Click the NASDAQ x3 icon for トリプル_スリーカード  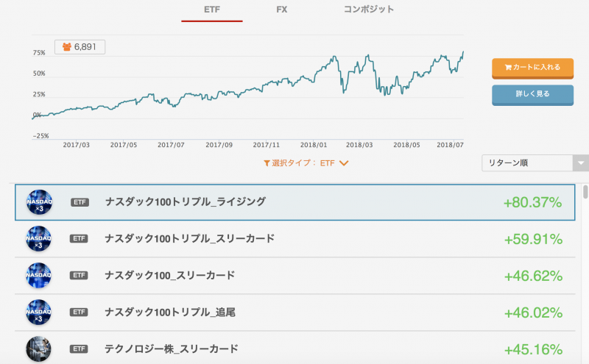click(38, 239)
